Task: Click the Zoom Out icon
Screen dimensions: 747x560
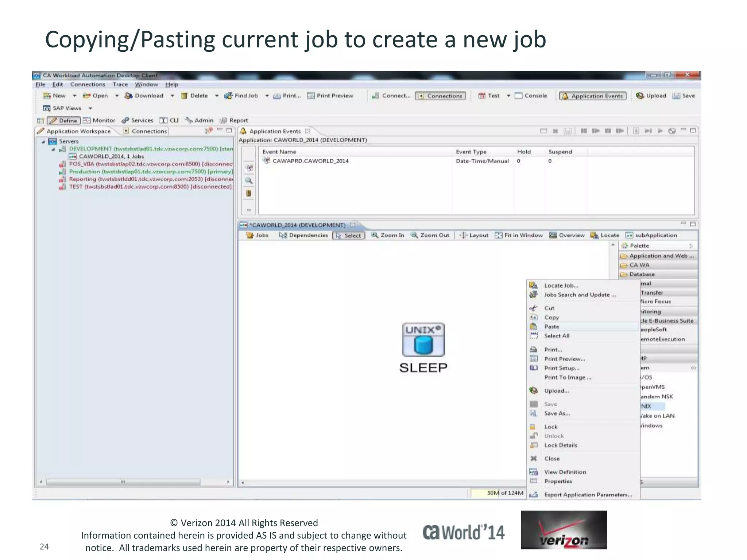Action: [x=414, y=235]
